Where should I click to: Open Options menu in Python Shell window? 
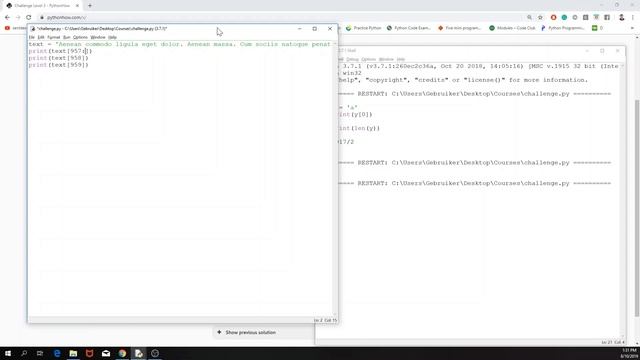pos(368,59)
